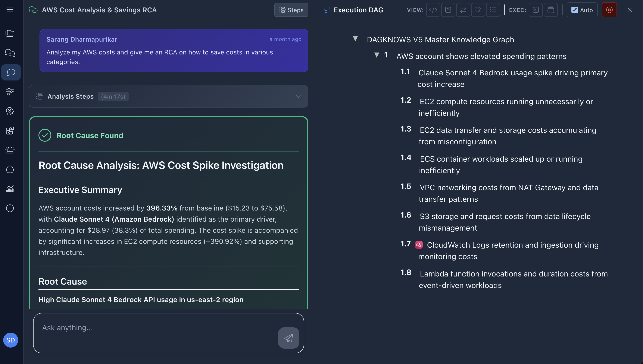643x364 pixels.
Task: Select the brain icon in left sidebar
Action: pyautogui.click(x=10, y=170)
